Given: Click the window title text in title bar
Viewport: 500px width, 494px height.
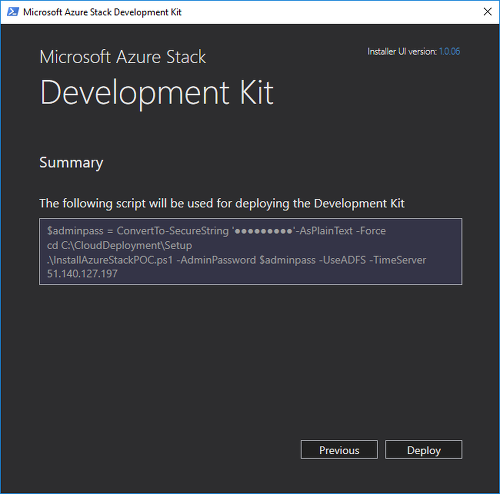Looking at the screenshot, I should [x=102, y=12].
